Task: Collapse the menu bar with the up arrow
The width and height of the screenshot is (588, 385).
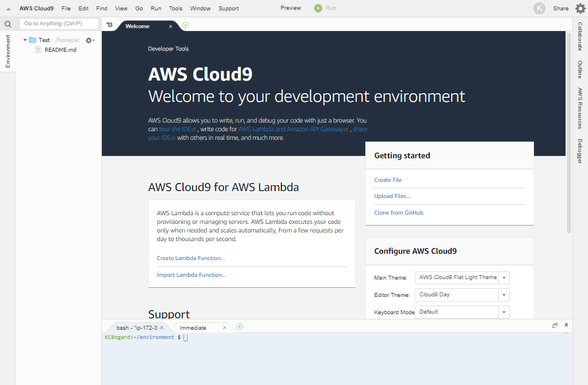Action: click(x=8, y=9)
